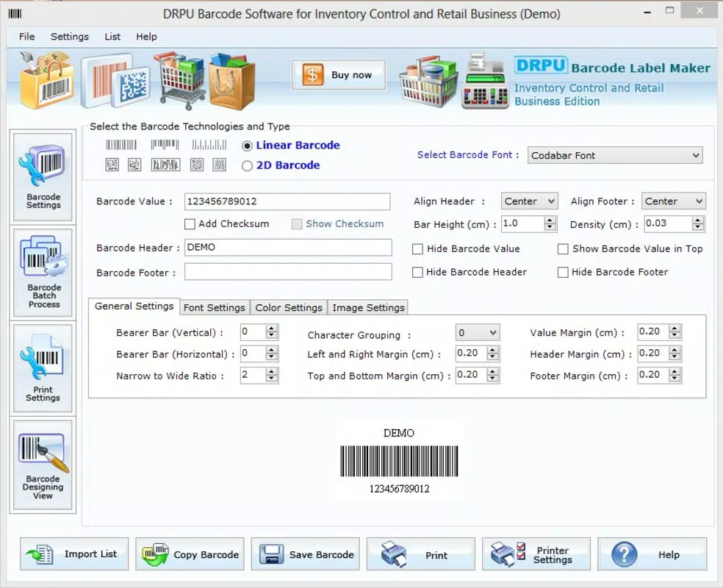Click the wide PDF417-style barcode sample icon
723x588 pixels.
165,165
